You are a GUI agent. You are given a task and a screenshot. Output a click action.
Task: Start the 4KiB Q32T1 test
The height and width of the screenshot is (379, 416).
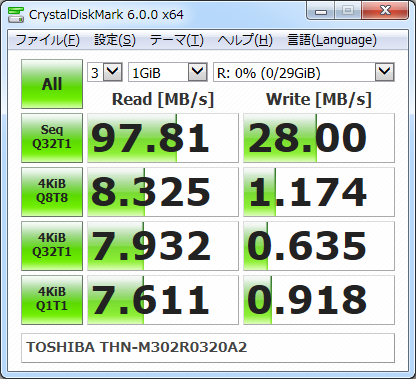pyautogui.click(x=52, y=246)
